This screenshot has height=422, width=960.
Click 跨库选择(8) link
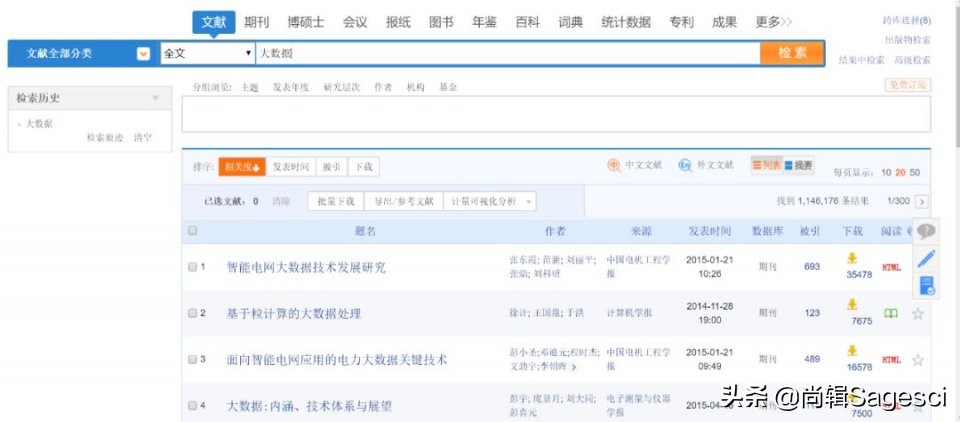click(907, 21)
